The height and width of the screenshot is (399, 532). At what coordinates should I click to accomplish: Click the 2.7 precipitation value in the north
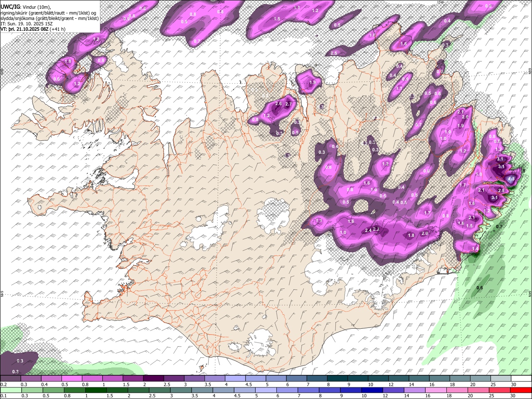coord(288,104)
